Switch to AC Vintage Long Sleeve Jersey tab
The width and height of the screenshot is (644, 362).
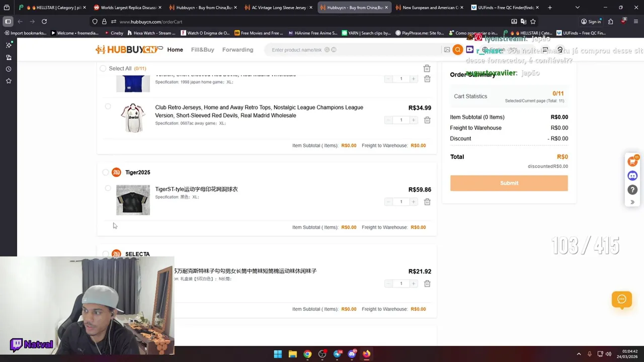point(279,8)
